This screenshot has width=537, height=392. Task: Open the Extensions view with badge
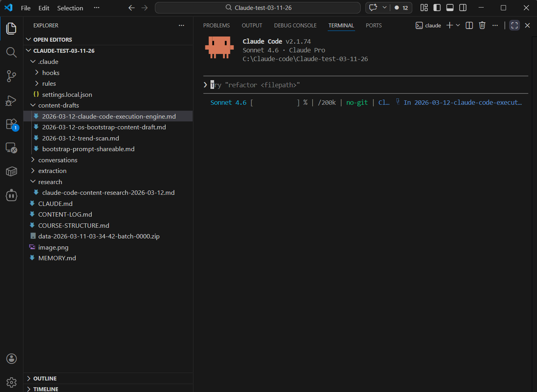coord(12,124)
